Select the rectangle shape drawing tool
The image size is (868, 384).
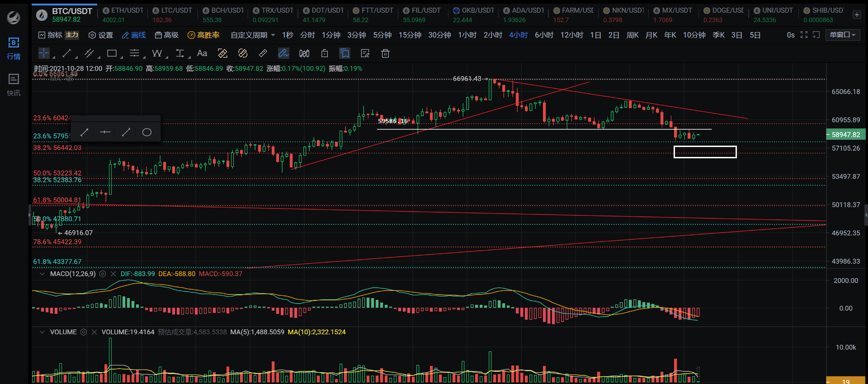click(x=112, y=53)
